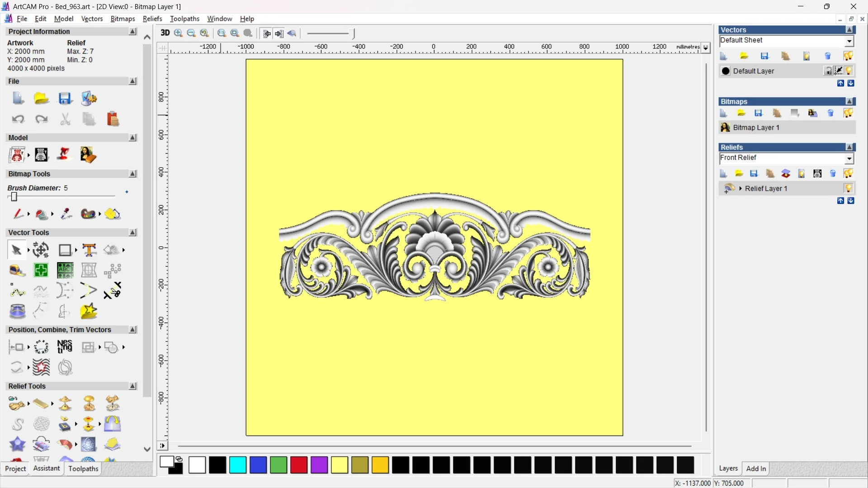868x488 pixels.
Task: Toggle visibility bulb of Relief Layer 1
Action: [x=848, y=188]
